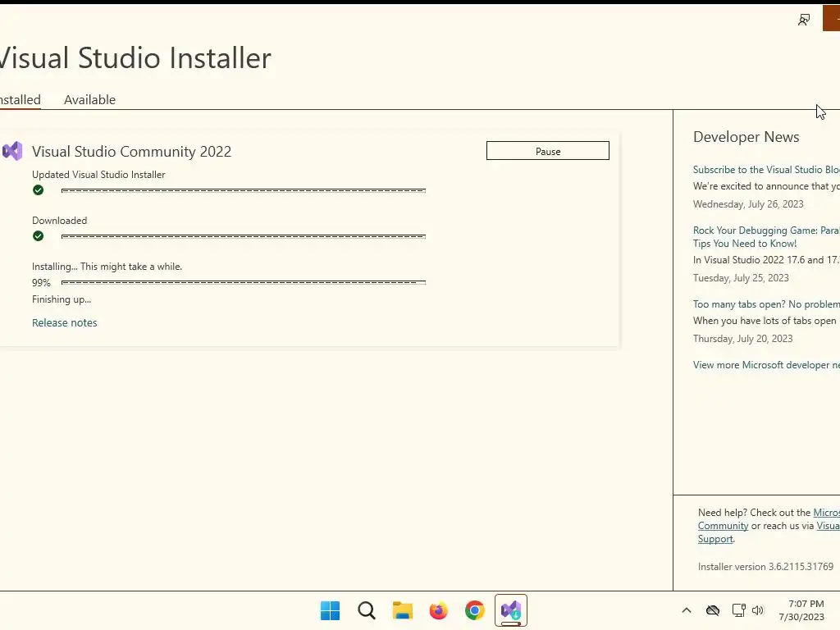Click Installing... This might take a while text

click(107, 267)
